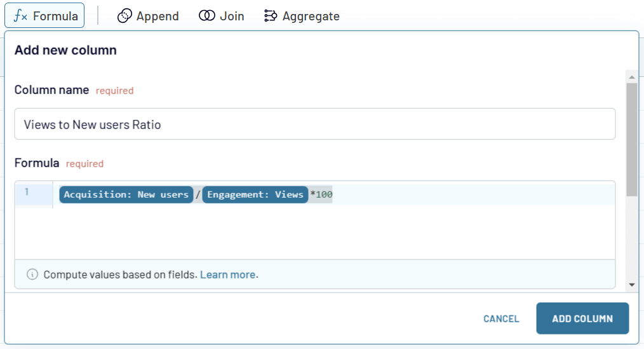Click the empty area of formula editor
Viewport: 644px width, 349px height.
pyautogui.click(x=333, y=232)
